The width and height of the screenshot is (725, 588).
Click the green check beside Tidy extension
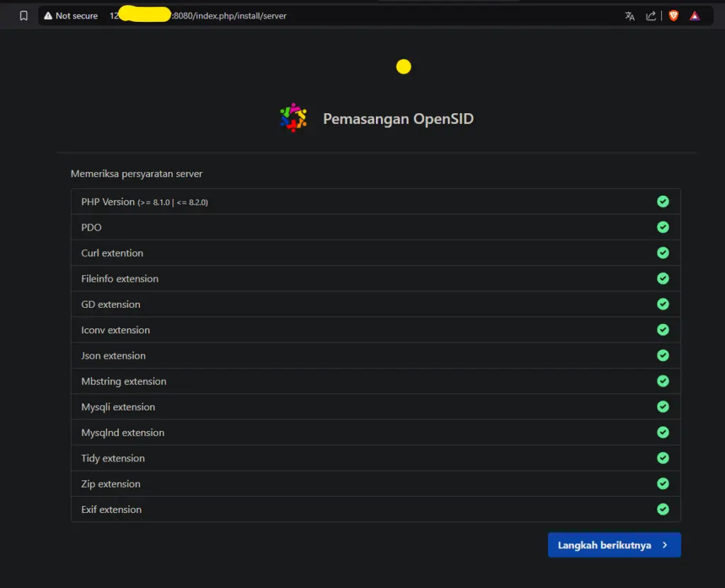[x=663, y=458]
